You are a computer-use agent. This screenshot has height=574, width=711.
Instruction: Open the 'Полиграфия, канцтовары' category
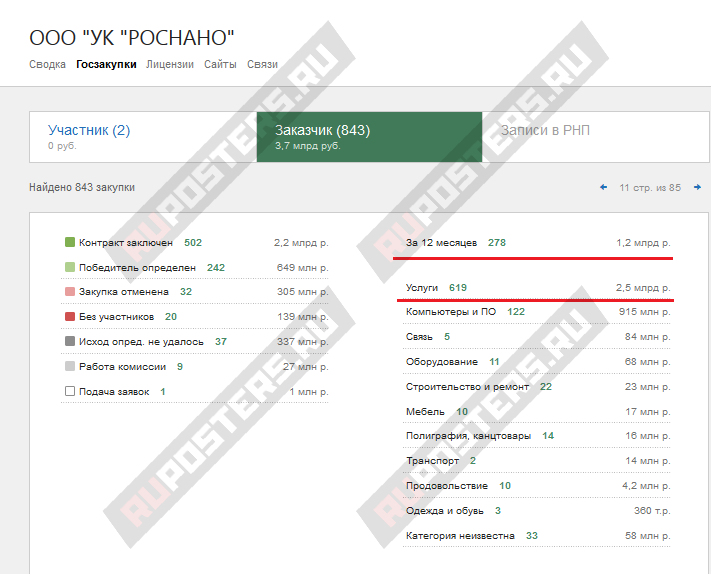click(468, 436)
